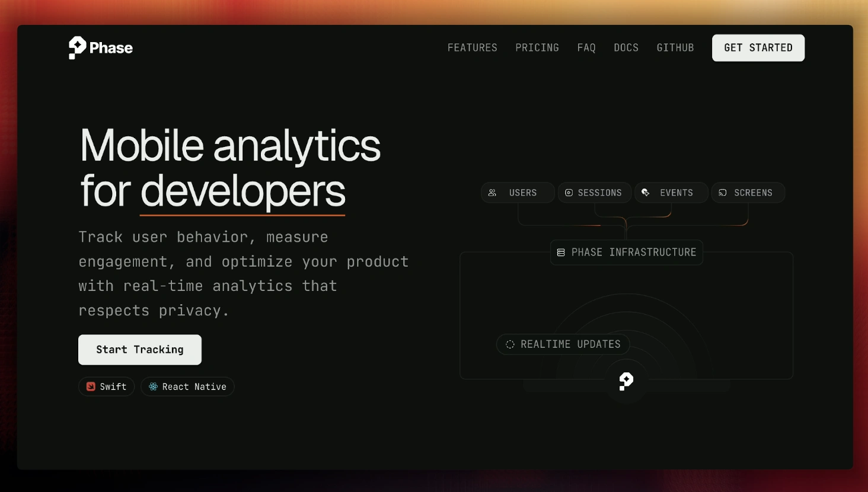Click the Users icon in diagram
Screen dimensions: 868x492
click(492, 193)
